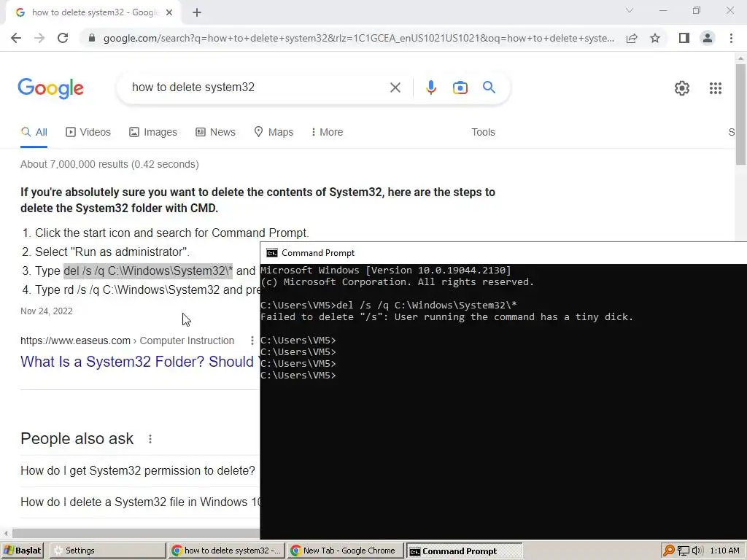Image resolution: width=747 pixels, height=560 pixels.
Task: Switch to Videos results tab
Action: 88,132
